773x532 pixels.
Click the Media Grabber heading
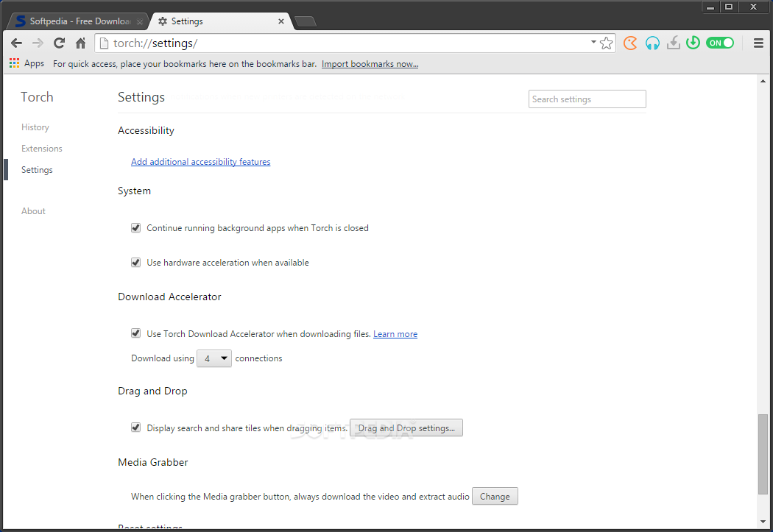point(153,462)
